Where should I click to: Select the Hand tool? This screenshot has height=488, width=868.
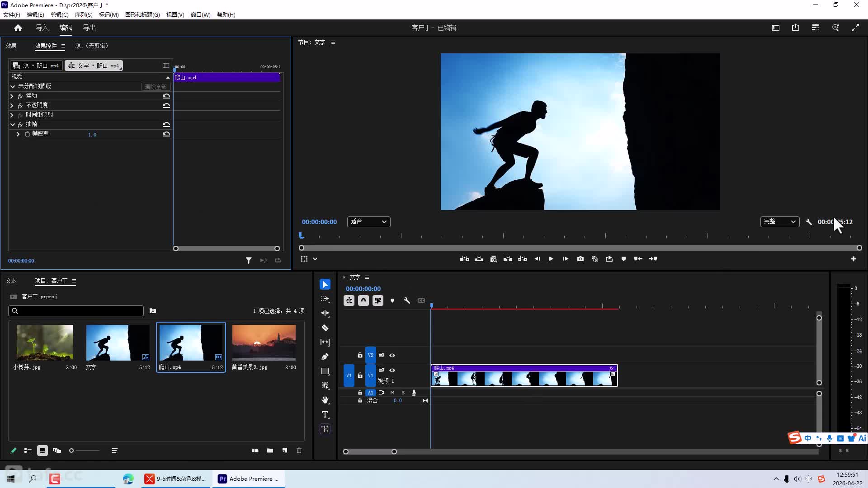pos(325,400)
